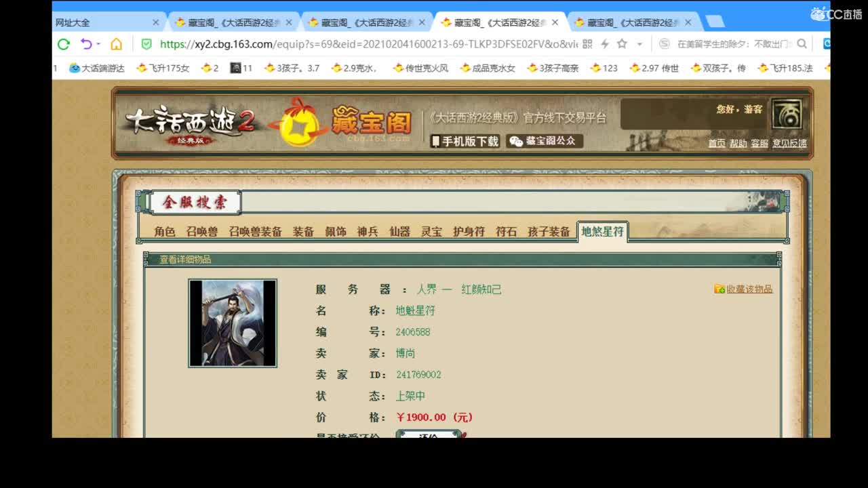Open the 2.9壳水 bookmark
Screen dimensions: 868x488
pyautogui.click(x=355, y=68)
